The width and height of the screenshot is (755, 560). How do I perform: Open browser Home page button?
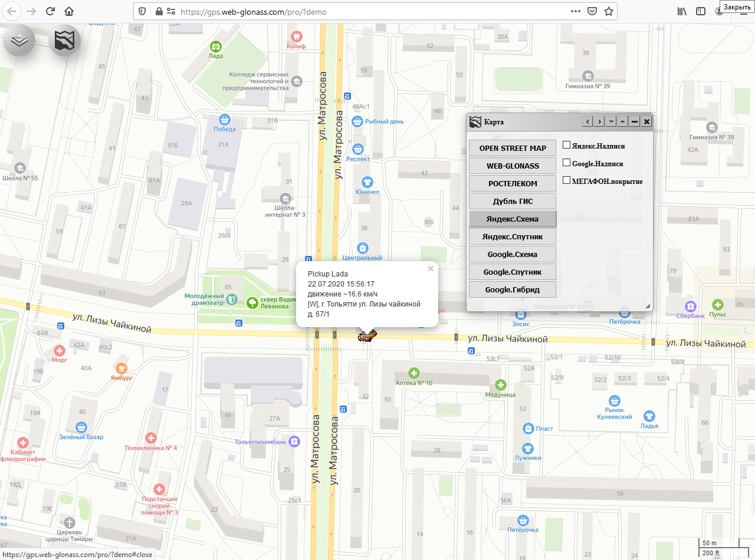tap(70, 11)
